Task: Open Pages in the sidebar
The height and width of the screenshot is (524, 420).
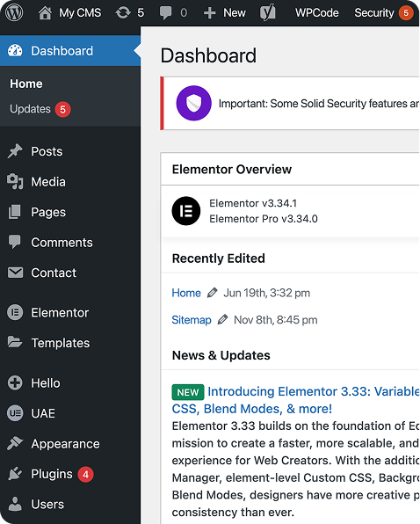Action: [48, 212]
